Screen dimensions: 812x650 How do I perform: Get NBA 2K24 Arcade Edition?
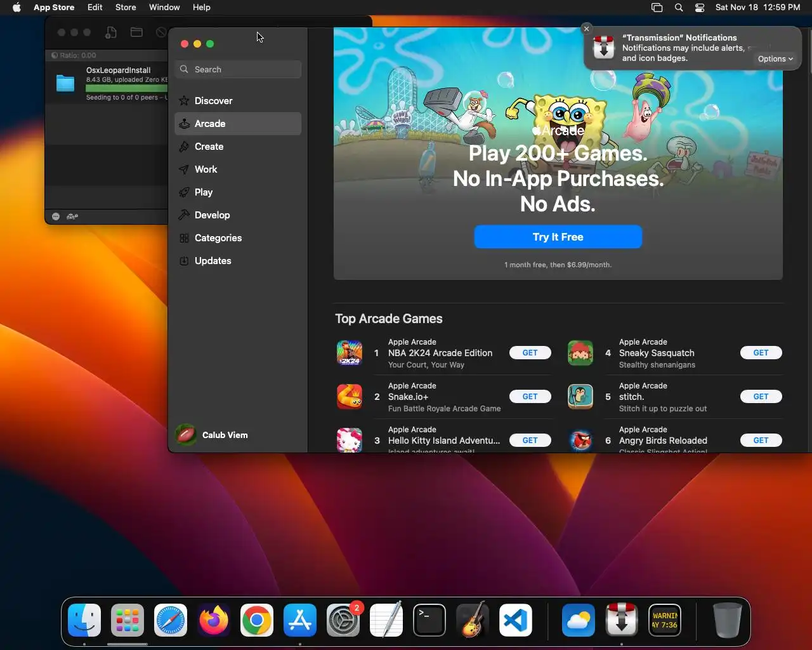coord(530,353)
